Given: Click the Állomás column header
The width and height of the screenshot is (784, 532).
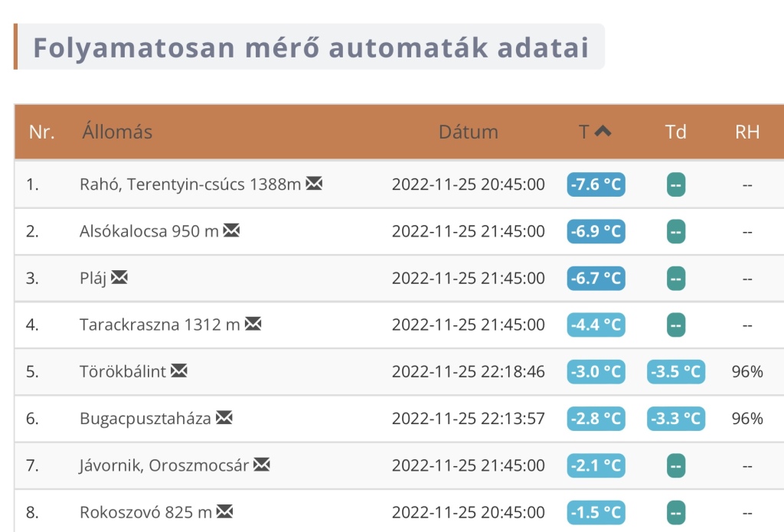Looking at the screenshot, I should pyautogui.click(x=117, y=132).
